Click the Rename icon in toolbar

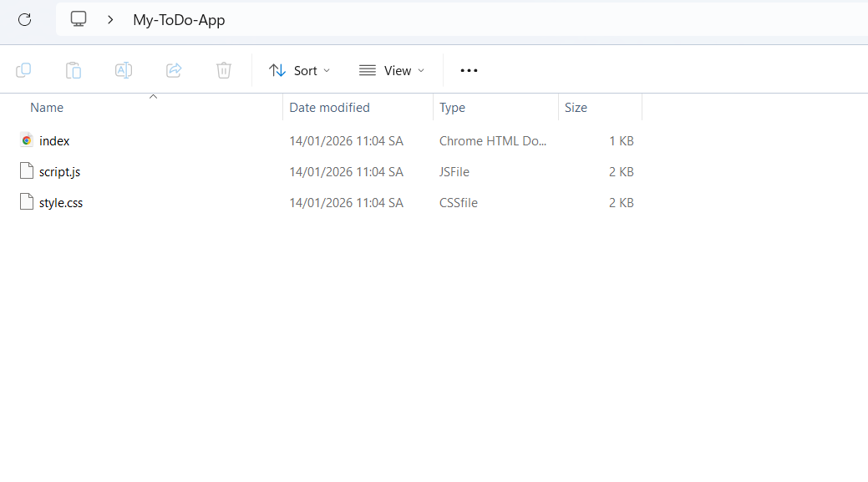124,70
